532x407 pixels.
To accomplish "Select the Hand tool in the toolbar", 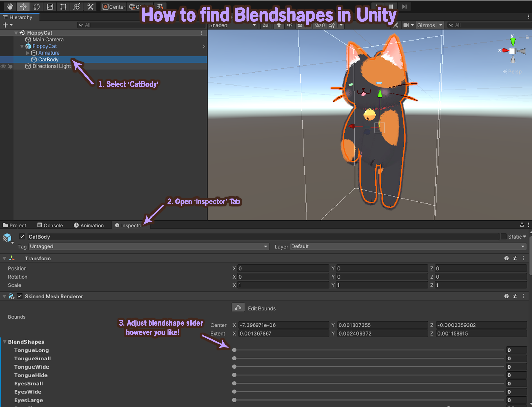I will (x=10, y=7).
